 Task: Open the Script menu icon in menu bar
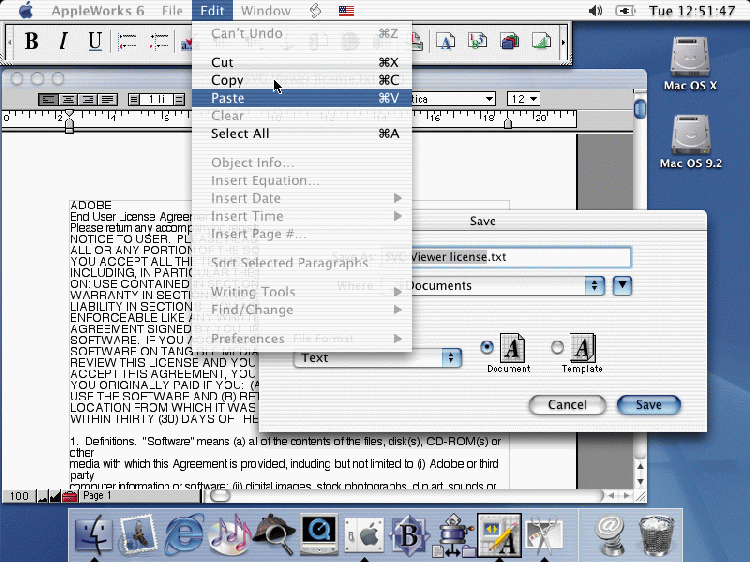[315, 10]
